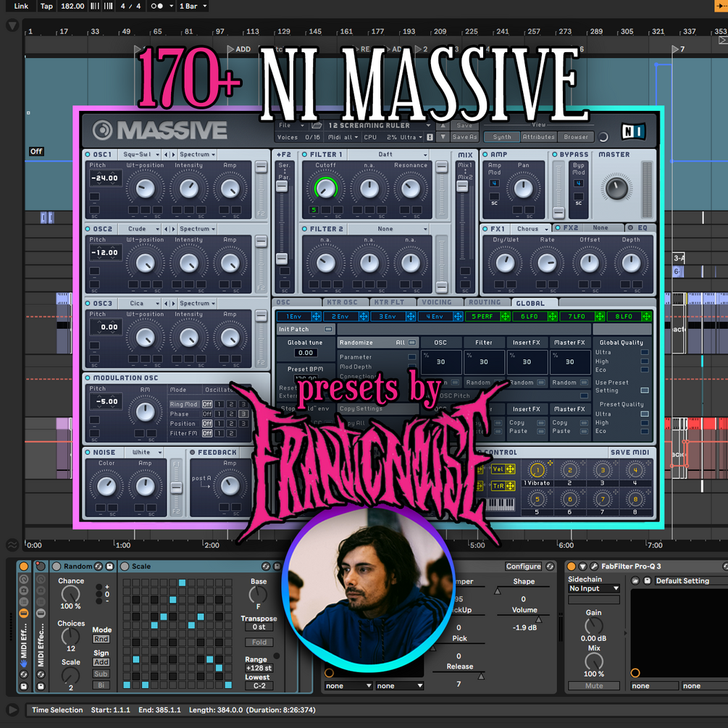Click the Scale device hot-swap icon
This screenshot has width=728, height=728.
tap(266, 566)
